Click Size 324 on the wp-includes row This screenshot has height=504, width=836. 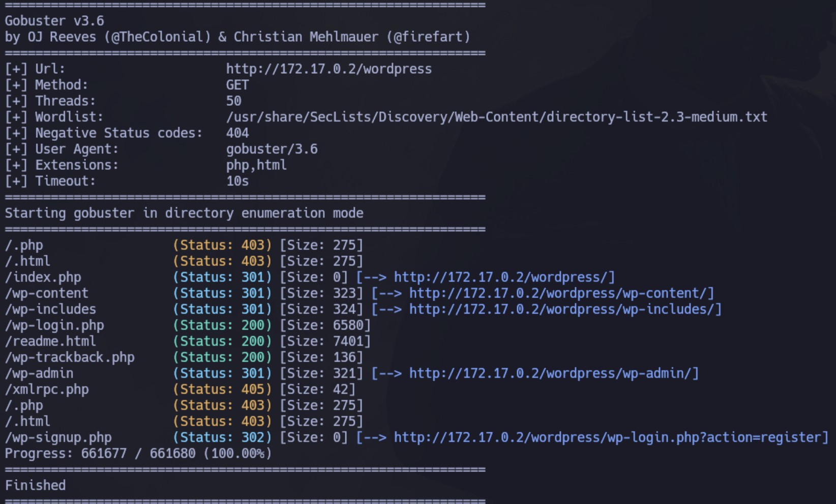pos(321,309)
